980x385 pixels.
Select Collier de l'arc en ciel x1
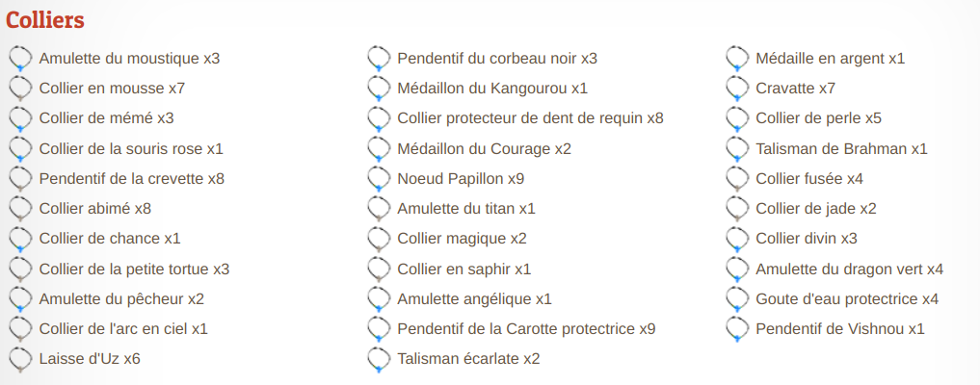[123, 329]
